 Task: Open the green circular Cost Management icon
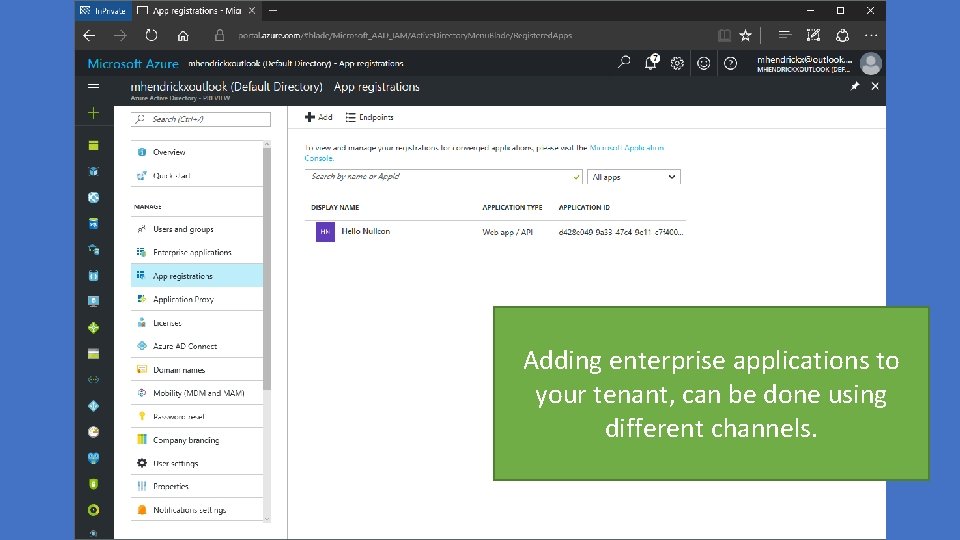[93, 510]
